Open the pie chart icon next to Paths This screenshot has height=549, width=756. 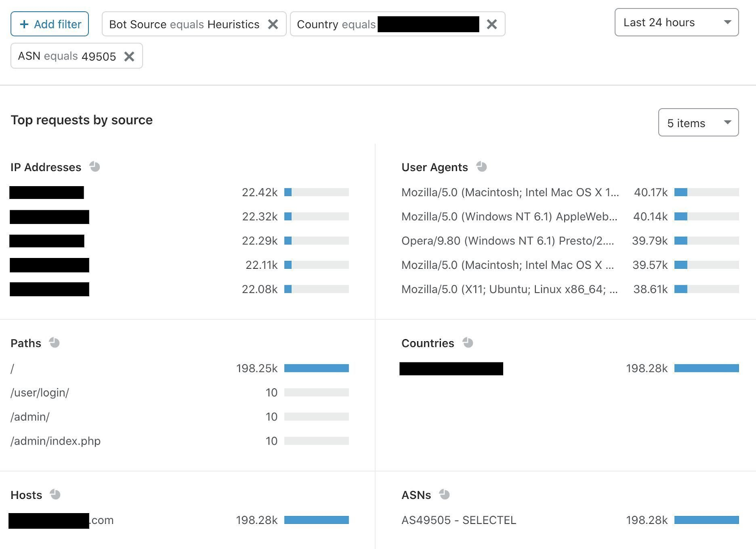pyautogui.click(x=54, y=343)
